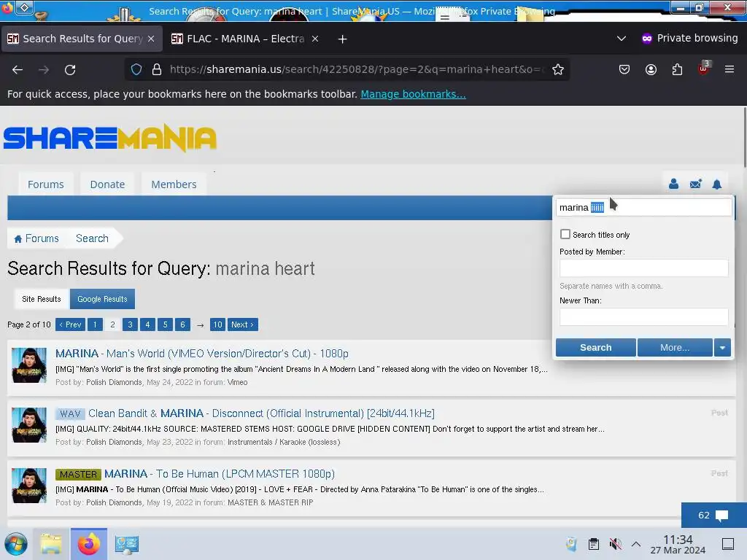
Task: Open the Donate navigation tab
Action: pos(108,184)
